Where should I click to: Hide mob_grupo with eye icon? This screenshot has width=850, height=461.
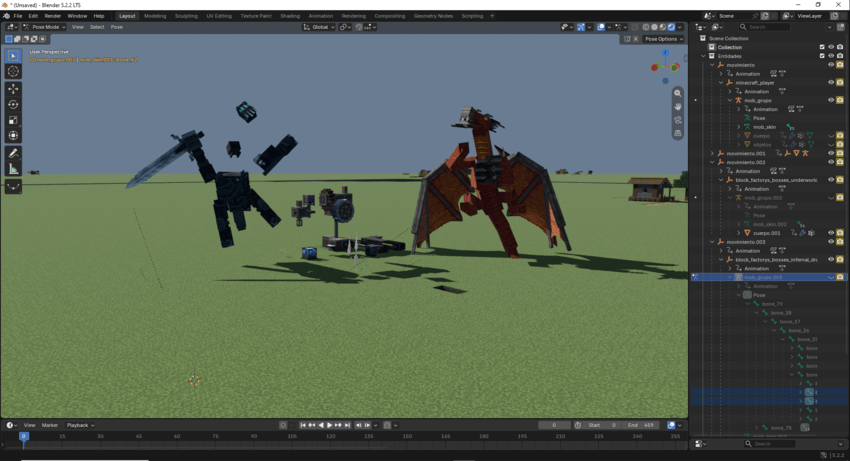pos(831,100)
